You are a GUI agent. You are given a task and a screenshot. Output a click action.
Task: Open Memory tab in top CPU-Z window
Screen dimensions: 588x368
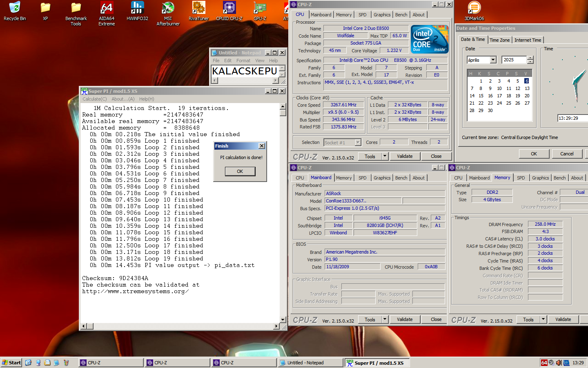(344, 15)
